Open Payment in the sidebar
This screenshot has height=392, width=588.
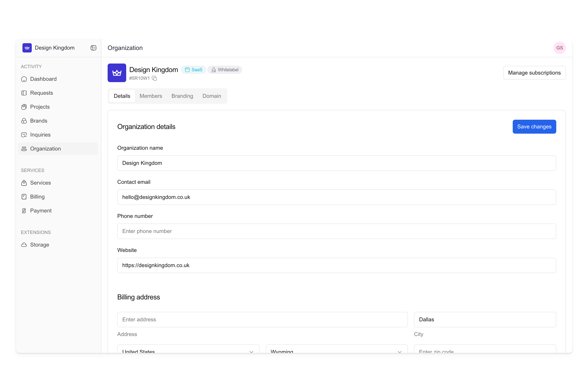pyautogui.click(x=58, y=211)
